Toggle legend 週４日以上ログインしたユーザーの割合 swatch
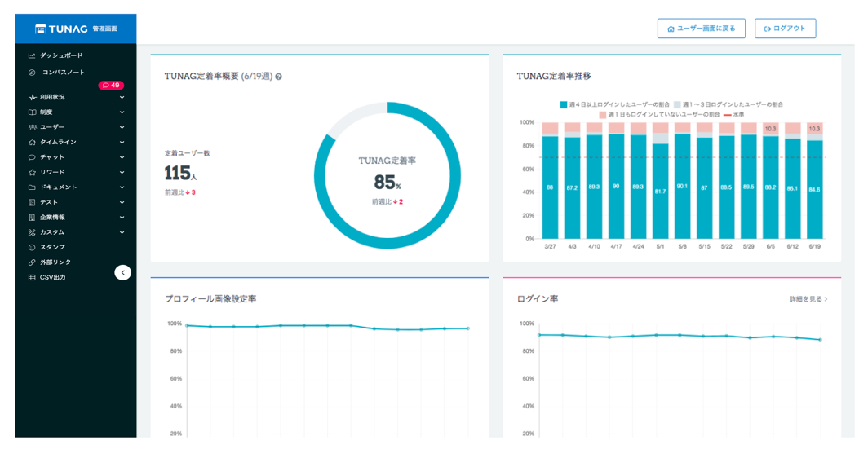The image size is (868, 454). point(564,104)
